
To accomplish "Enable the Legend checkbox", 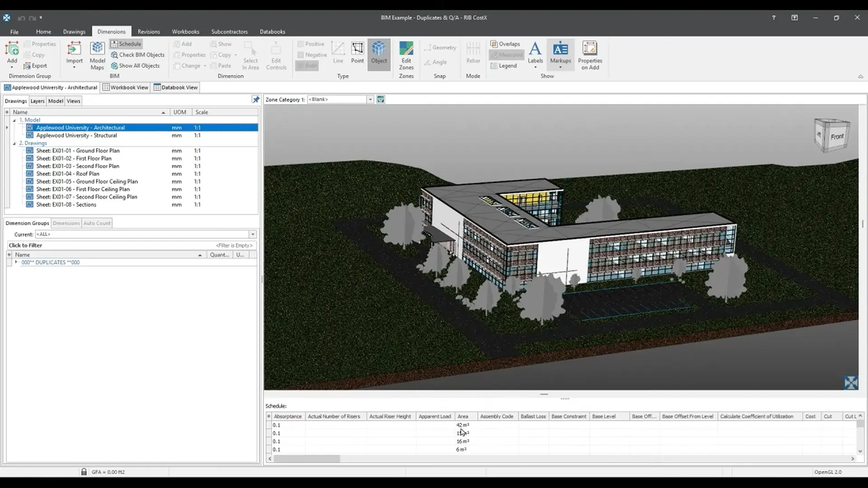I will point(503,66).
